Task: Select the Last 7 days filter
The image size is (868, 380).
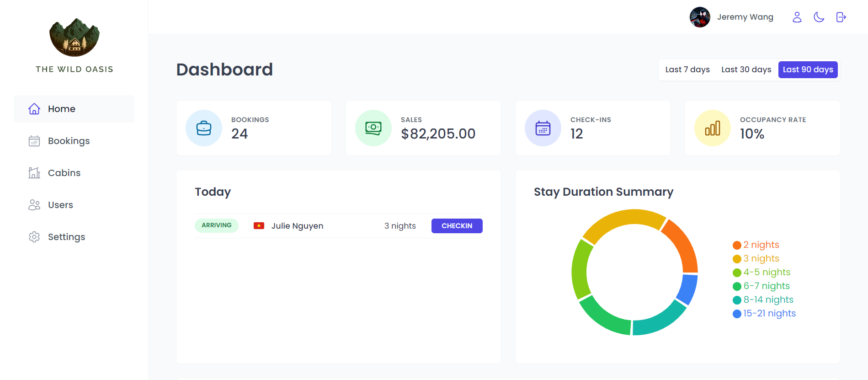Action: pyautogui.click(x=687, y=70)
